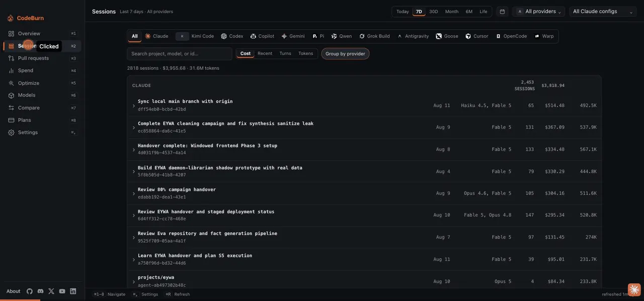Click the Qwen provider icon

(x=334, y=36)
